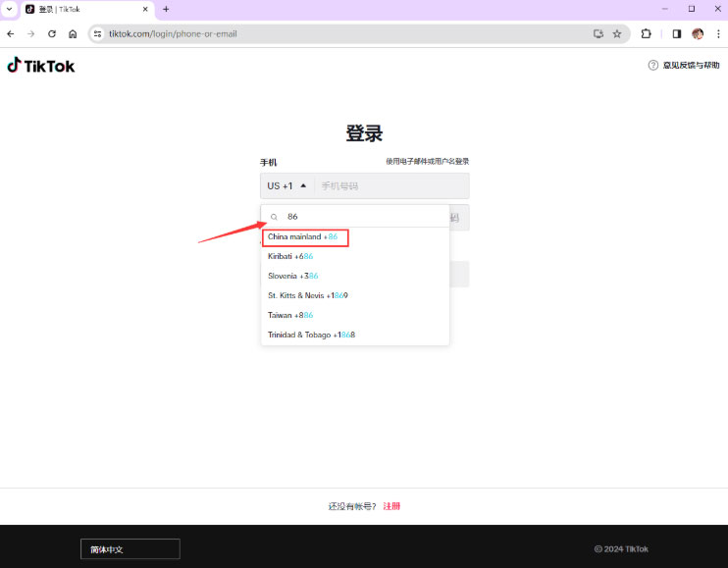
Task: Focus the phone number (手机号码) field
Action: point(391,186)
